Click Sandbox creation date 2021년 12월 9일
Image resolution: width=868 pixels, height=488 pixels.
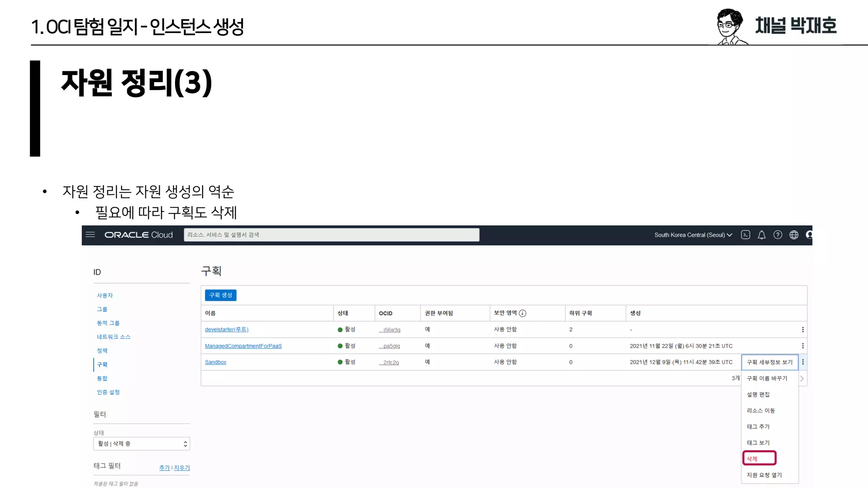coord(681,362)
